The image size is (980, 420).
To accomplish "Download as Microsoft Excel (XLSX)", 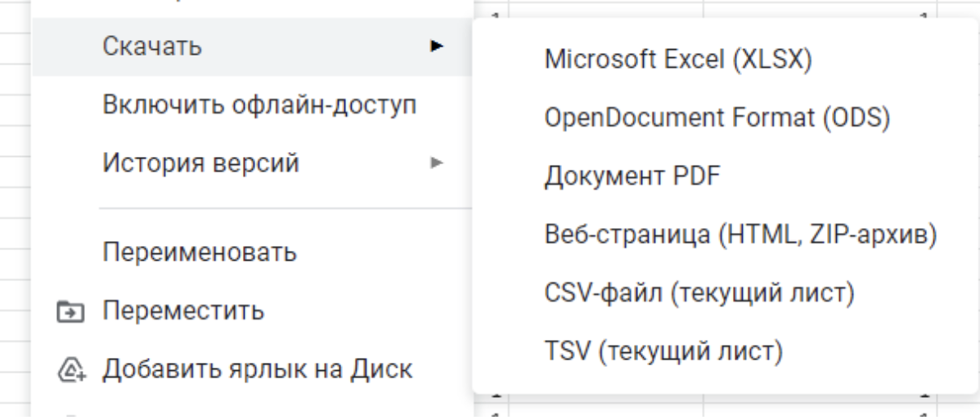I will click(725, 60).
